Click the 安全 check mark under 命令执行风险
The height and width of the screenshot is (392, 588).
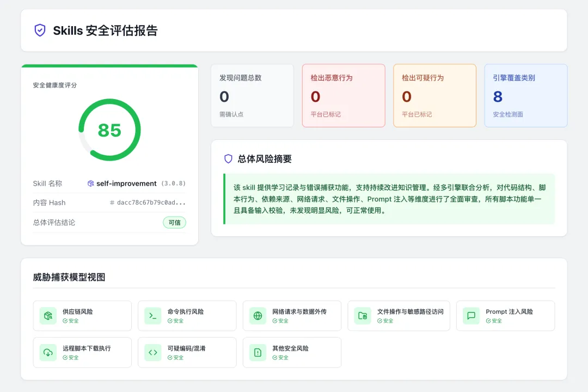pos(170,321)
